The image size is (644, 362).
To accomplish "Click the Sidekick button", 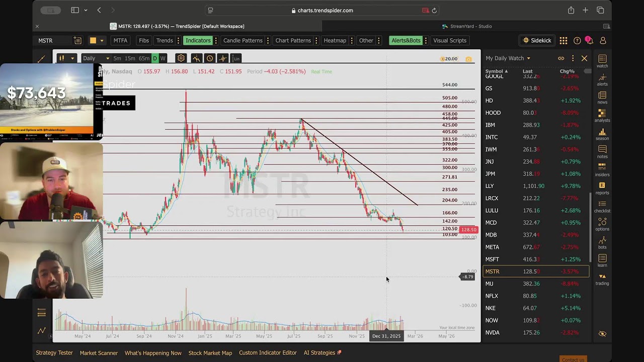I will [x=537, y=41].
